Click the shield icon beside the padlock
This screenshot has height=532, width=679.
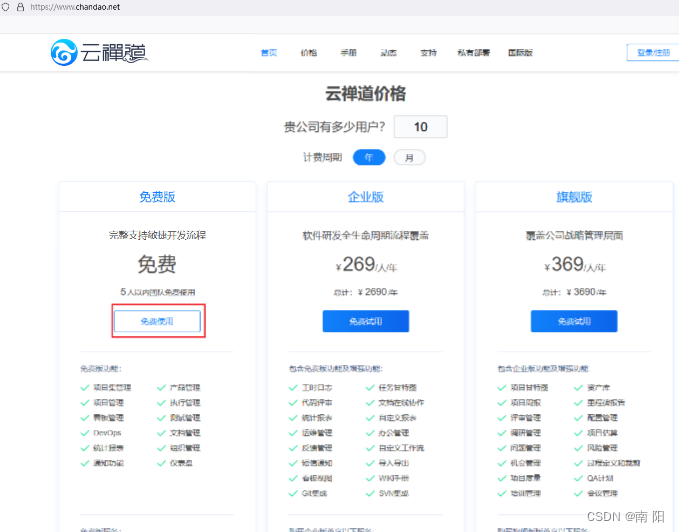click(5, 7)
